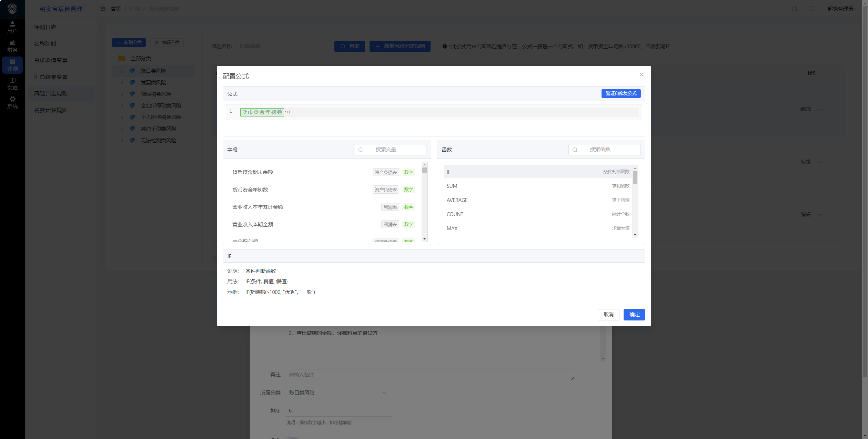Open the 所属分类 dropdown
This screenshot has height=439, width=868.
click(339, 393)
